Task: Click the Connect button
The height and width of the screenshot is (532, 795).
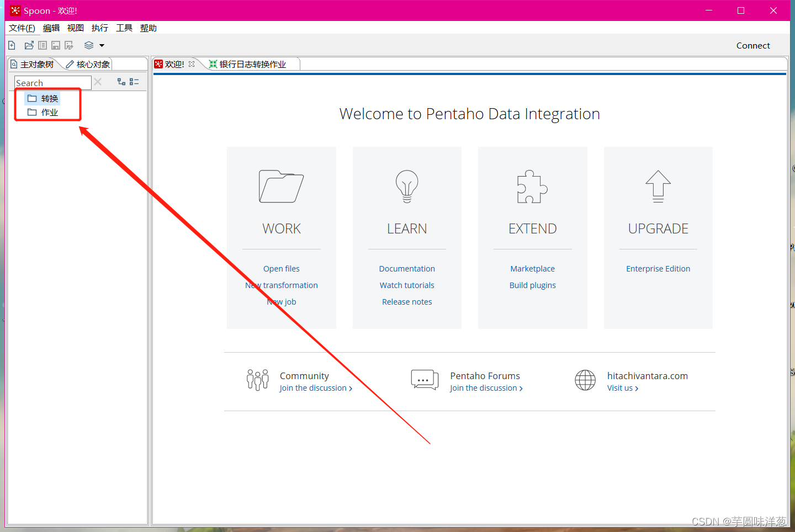Action: [x=753, y=46]
